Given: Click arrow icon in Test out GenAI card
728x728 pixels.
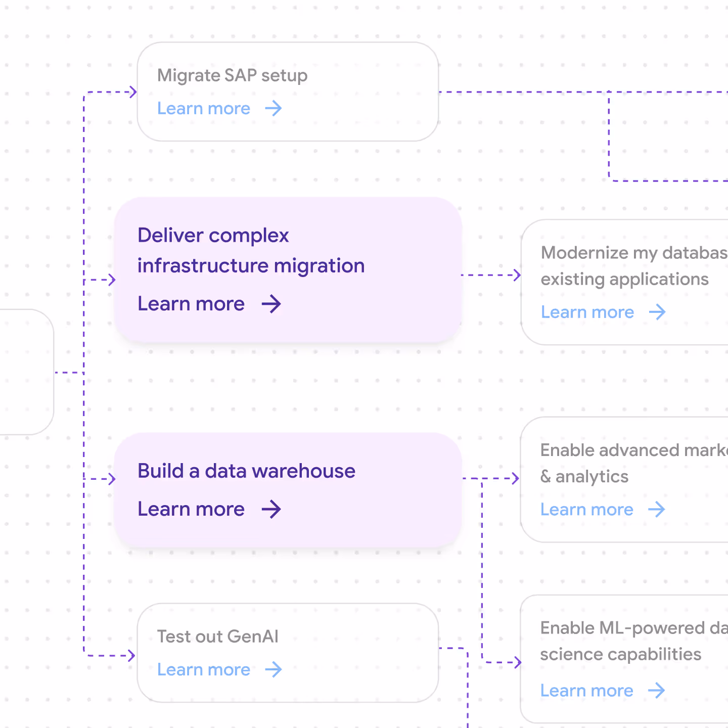Looking at the screenshot, I should coord(274,669).
